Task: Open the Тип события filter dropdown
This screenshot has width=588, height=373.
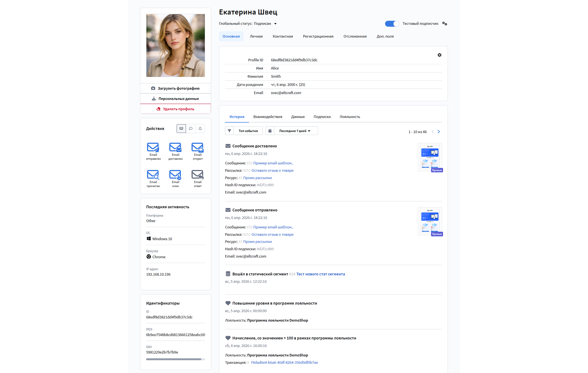Action: [248, 131]
